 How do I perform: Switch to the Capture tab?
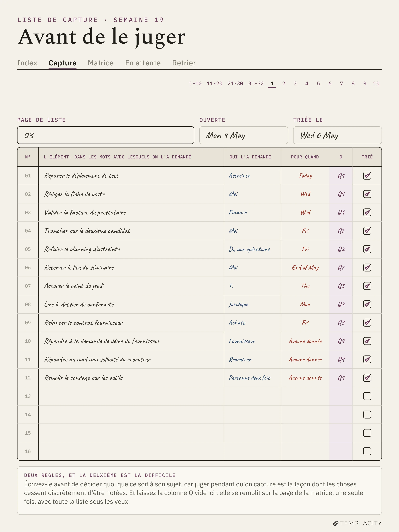(63, 63)
